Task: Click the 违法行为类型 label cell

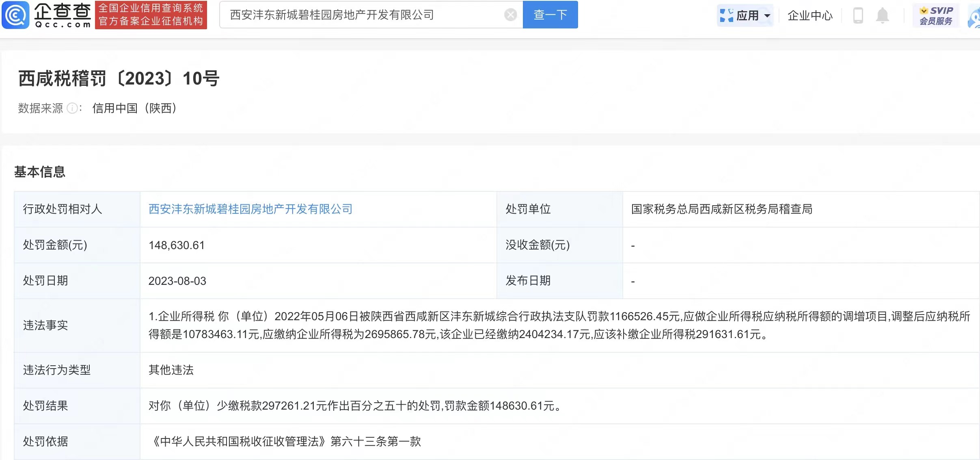Action: click(x=78, y=370)
